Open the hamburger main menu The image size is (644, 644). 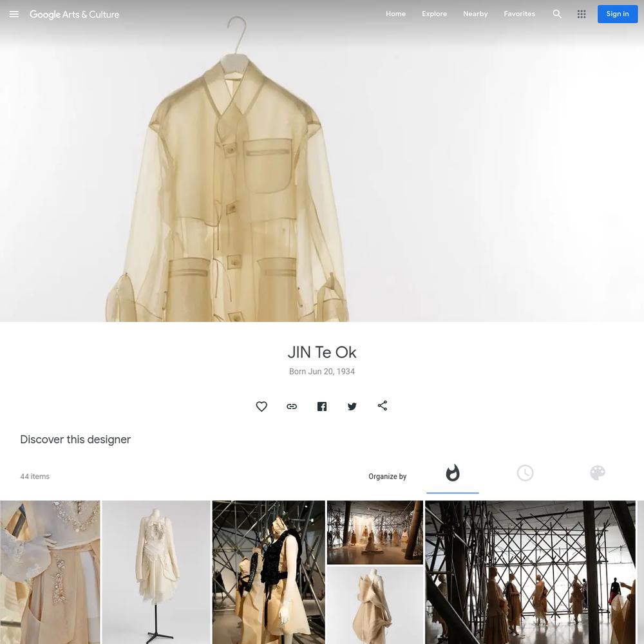pyautogui.click(x=14, y=14)
